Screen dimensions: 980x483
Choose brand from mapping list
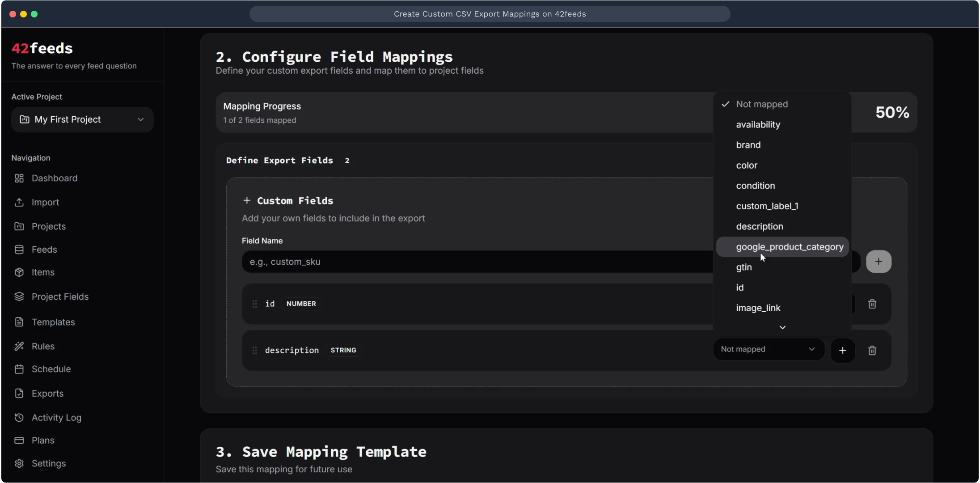748,145
